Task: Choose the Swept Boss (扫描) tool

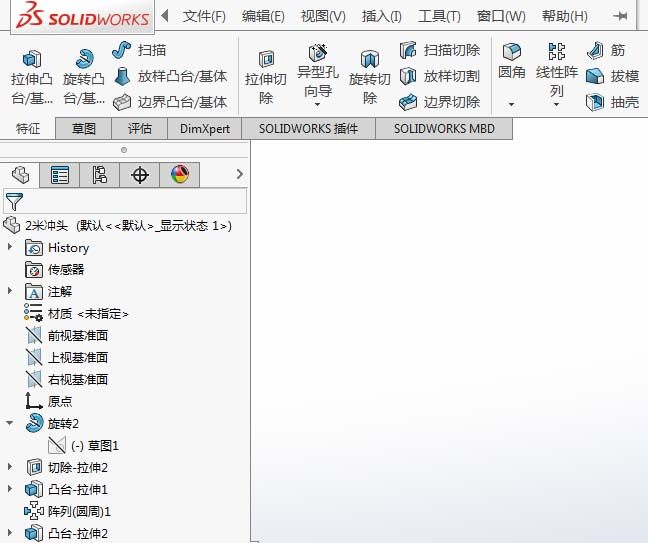Action: point(139,50)
